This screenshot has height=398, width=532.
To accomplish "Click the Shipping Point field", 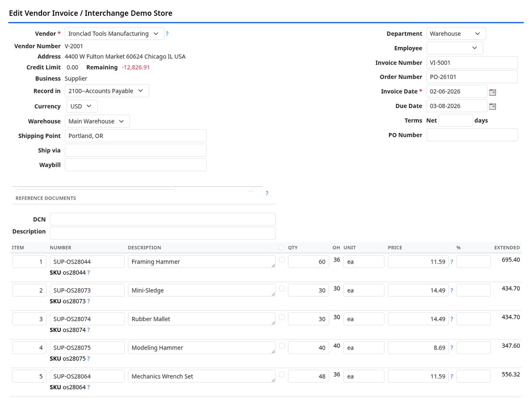I will coord(135,136).
